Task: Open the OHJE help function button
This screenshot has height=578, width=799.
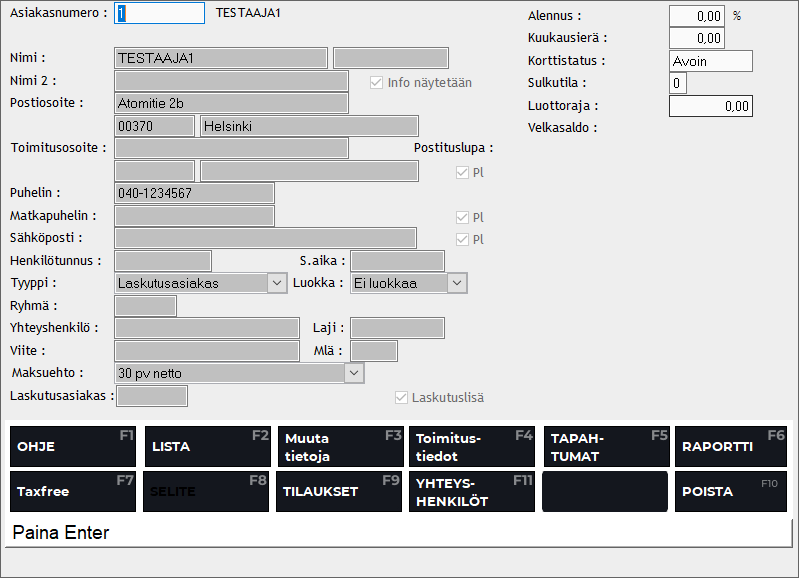Action: pyautogui.click(x=73, y=446)
